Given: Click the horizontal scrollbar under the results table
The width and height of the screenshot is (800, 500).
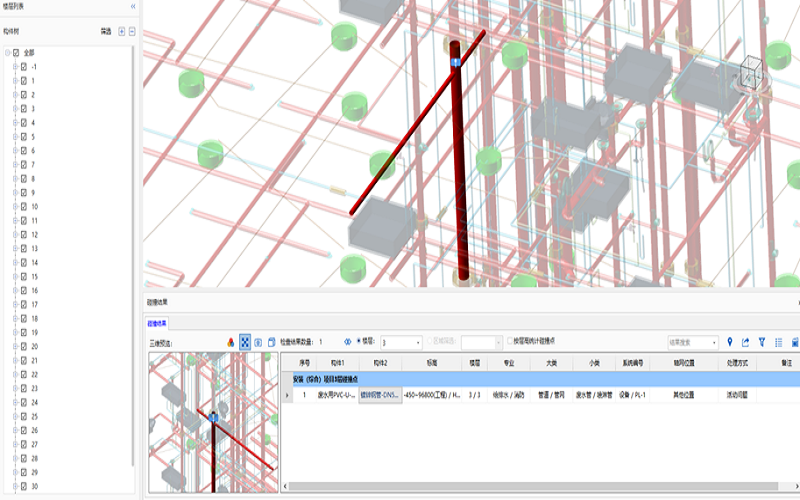Looking at the screenshot, I should click(533, 486).
